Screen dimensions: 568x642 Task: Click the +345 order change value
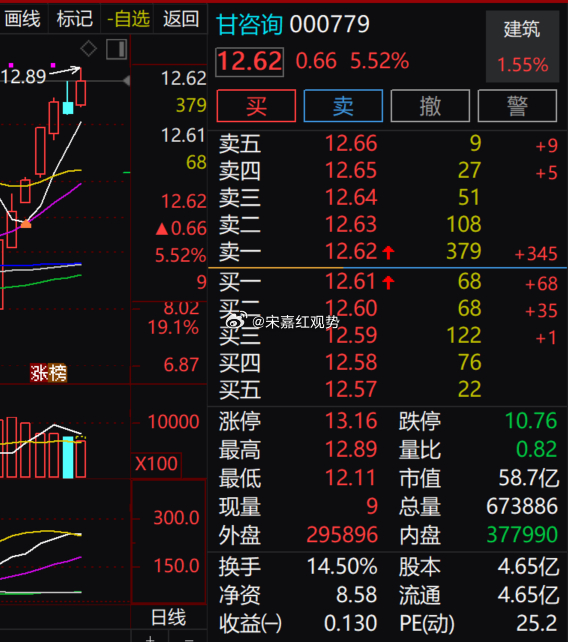(x=536, y=254)
